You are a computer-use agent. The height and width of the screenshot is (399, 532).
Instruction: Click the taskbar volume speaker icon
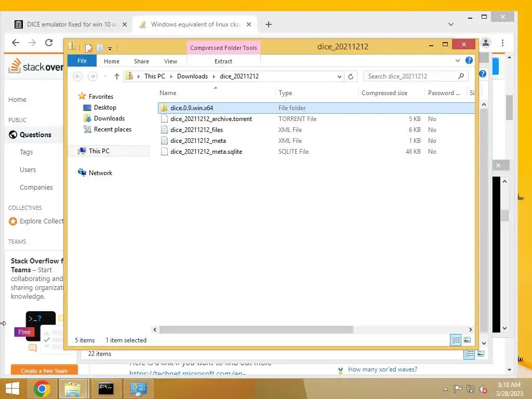pyautogui.click(x=483, y=389)
